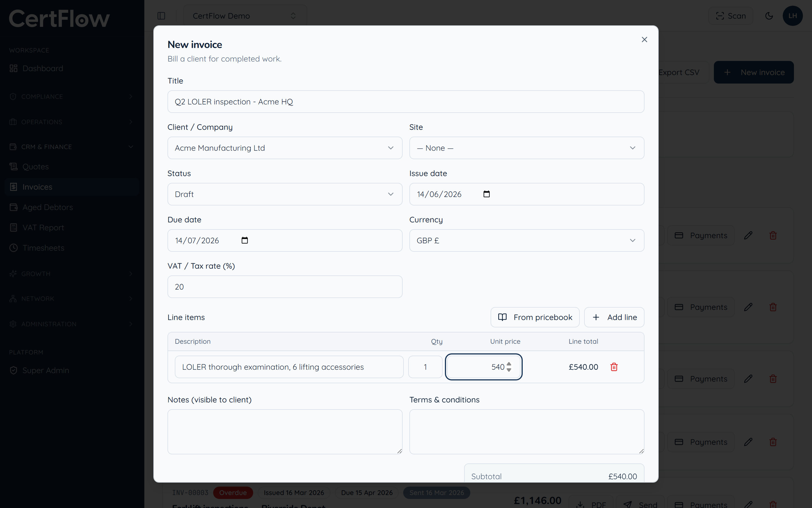812x508 pixels.
Task: Click the Administration gear icon in sidebar
Action: click(13, 324)
